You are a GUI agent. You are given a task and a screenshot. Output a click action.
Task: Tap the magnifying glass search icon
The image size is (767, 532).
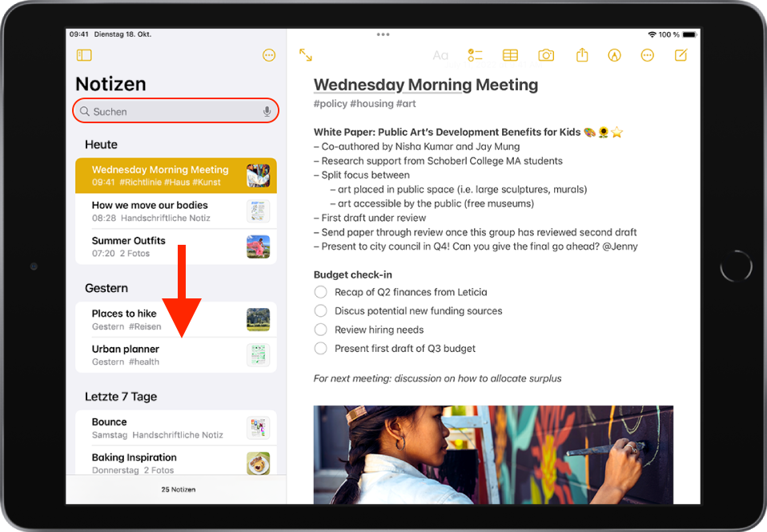click(x=85, y=111)
